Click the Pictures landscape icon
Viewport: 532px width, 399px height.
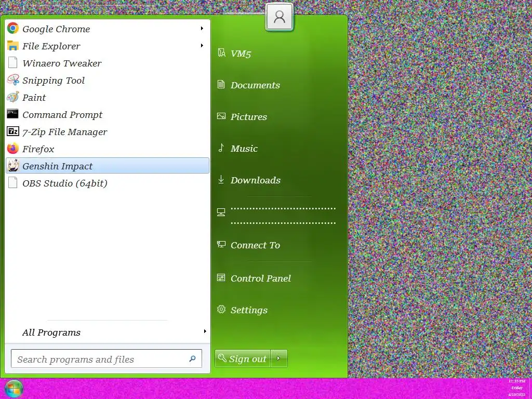coord(221,116)
